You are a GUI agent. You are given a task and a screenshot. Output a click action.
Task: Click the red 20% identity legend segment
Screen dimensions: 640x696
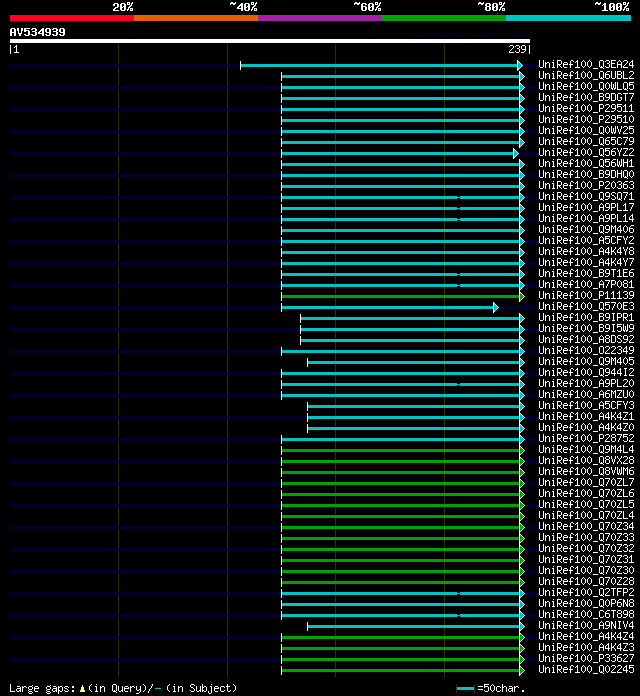[72, 18]
